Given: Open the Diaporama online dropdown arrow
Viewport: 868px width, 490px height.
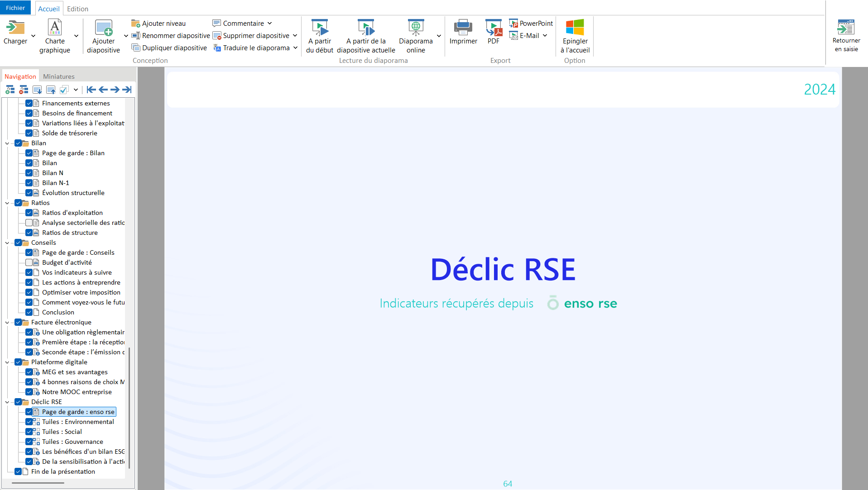Looking at the screenshot, I should click(x=439, y=36).
